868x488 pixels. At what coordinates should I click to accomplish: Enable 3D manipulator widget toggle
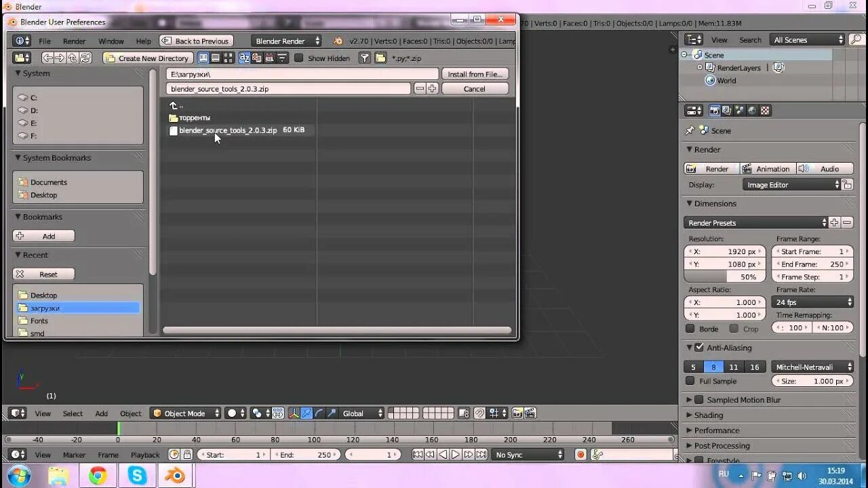click(294, 413)
